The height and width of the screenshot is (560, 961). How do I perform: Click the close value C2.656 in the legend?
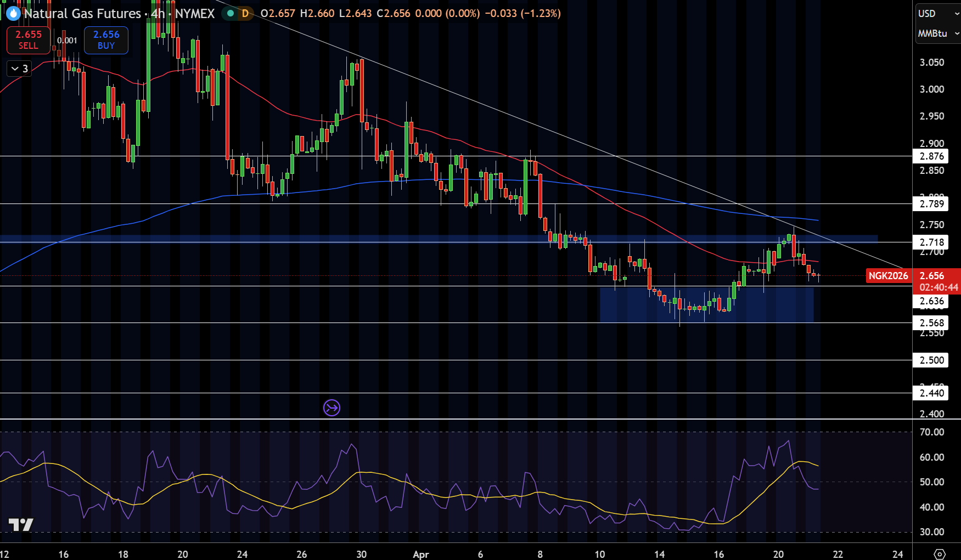[394, 13]
